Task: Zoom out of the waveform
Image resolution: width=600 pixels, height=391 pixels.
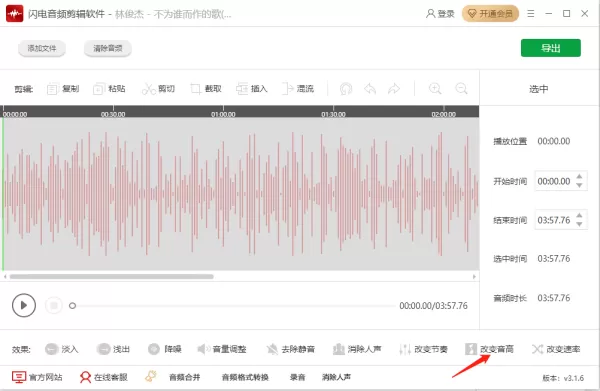Action: 461,89
